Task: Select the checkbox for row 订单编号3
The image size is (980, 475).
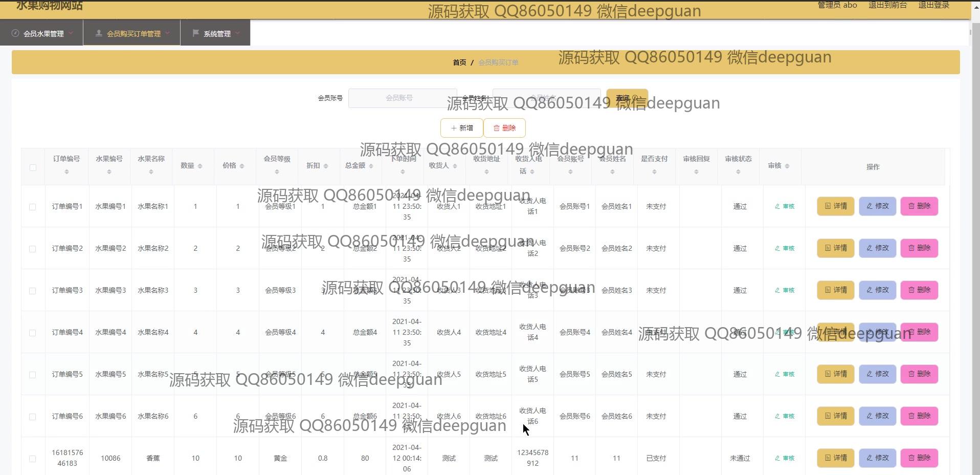Action: (x=33, y=291)
